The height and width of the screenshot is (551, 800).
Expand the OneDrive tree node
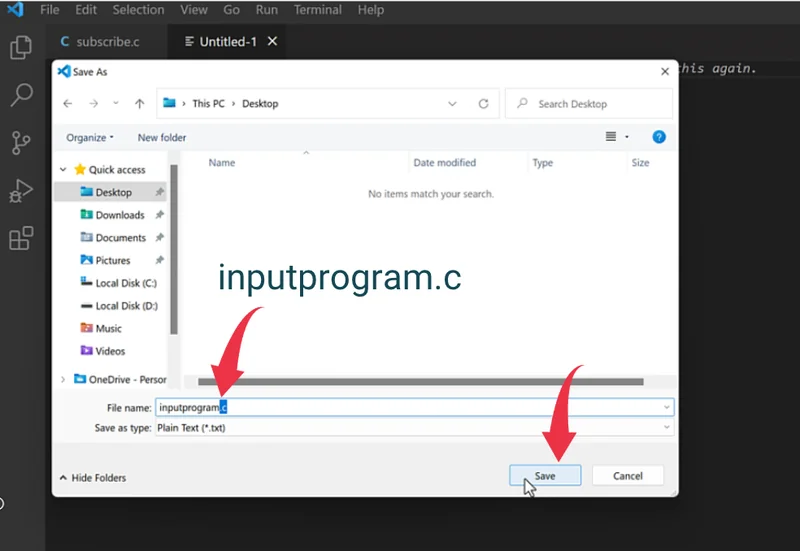(x=64, y=379)
